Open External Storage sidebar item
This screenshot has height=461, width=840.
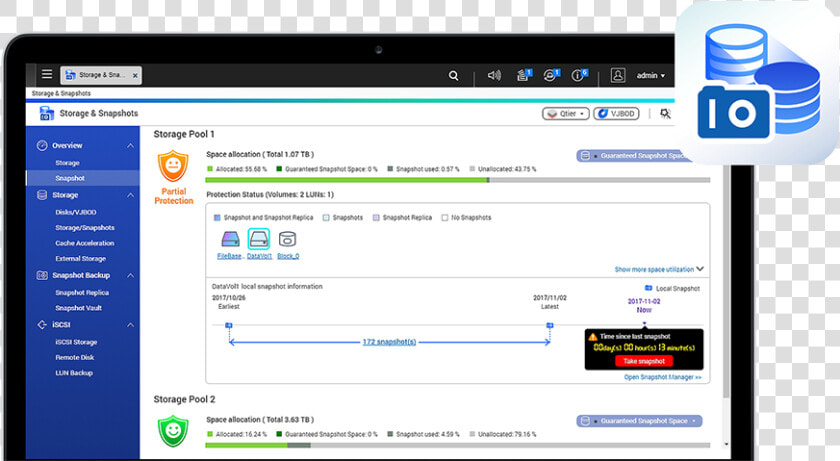click(x=80, y=259)
